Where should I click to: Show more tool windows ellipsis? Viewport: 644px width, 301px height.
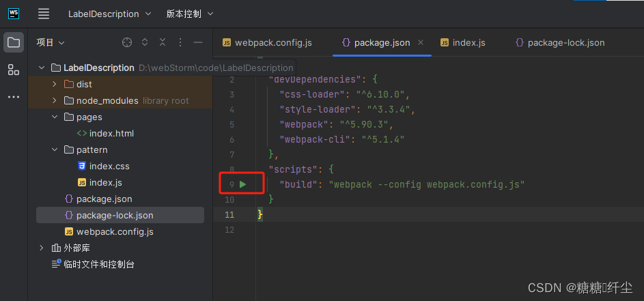14,97
